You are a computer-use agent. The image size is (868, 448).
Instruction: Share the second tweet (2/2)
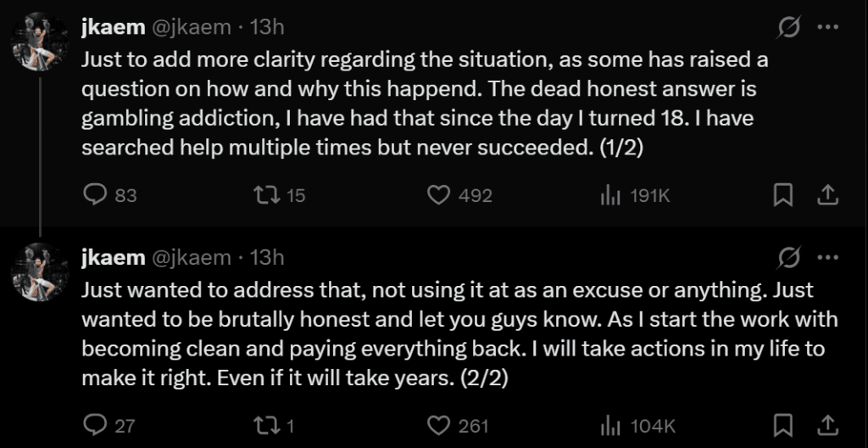click(x=826, y=425)
